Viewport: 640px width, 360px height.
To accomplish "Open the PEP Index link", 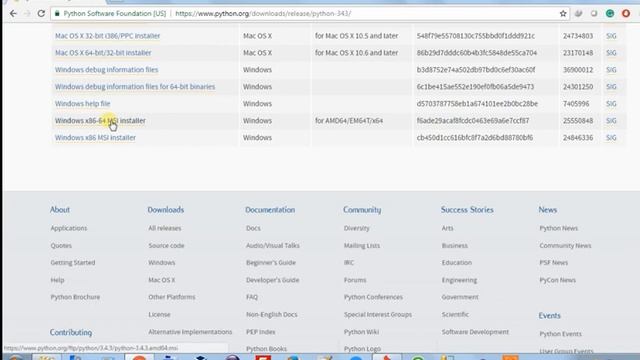I will [261, 332].
